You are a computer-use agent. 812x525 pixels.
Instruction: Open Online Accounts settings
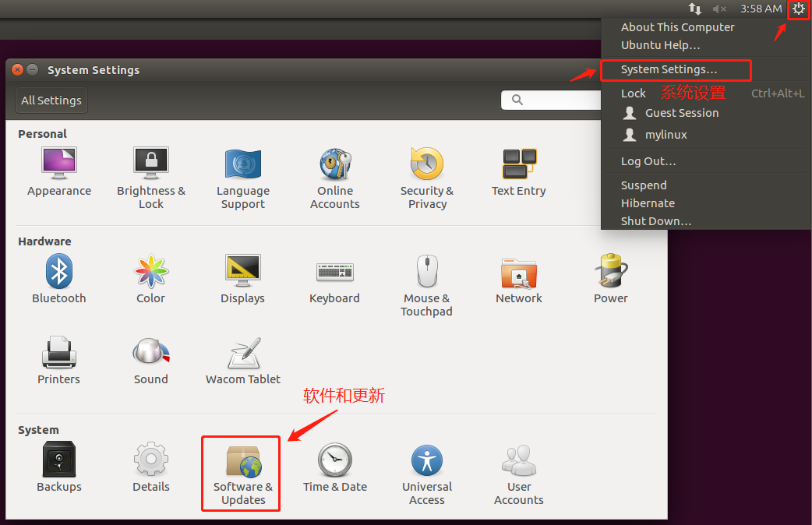coord(335,178)
